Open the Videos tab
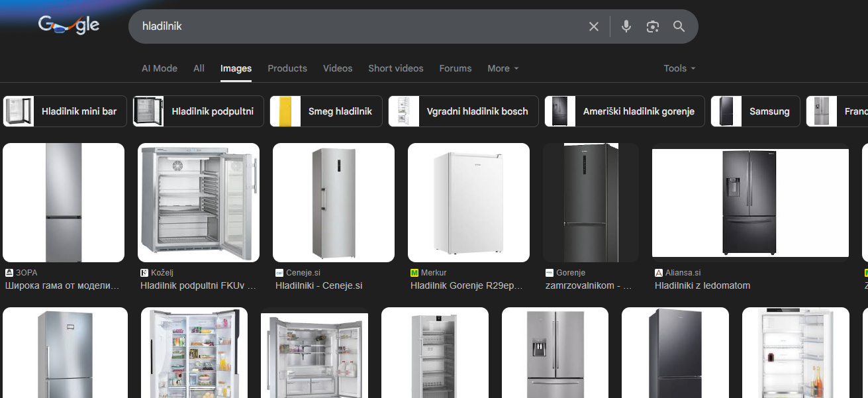Viewport: 868px width, 398px height. (x=338, y=68)
